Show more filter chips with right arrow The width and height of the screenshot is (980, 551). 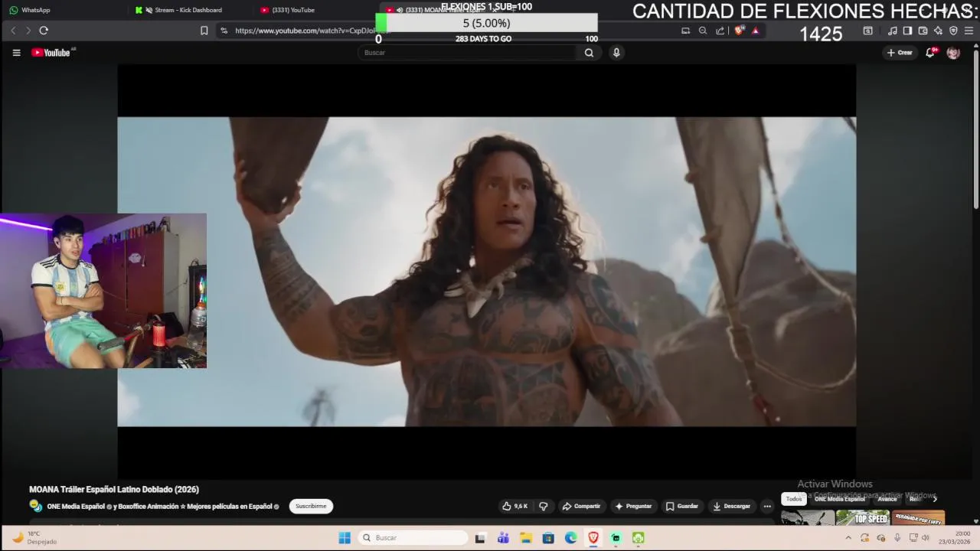[935, 499]
